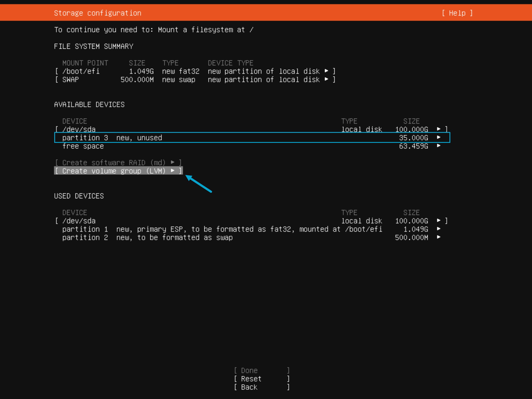Select the free space entry
The width and height of the screenshot is (532, 399).
coord(83,146)
